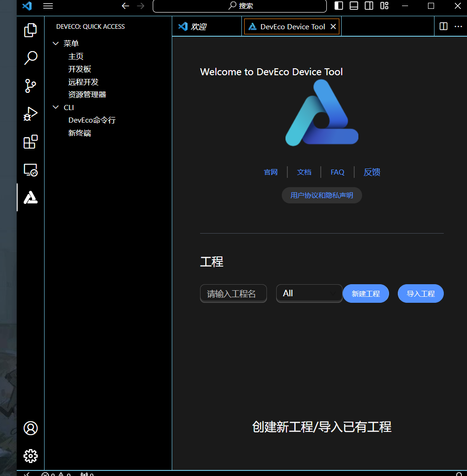
Task: Toggle secondary side bar layout button
Action: click(x=369, y=6)
